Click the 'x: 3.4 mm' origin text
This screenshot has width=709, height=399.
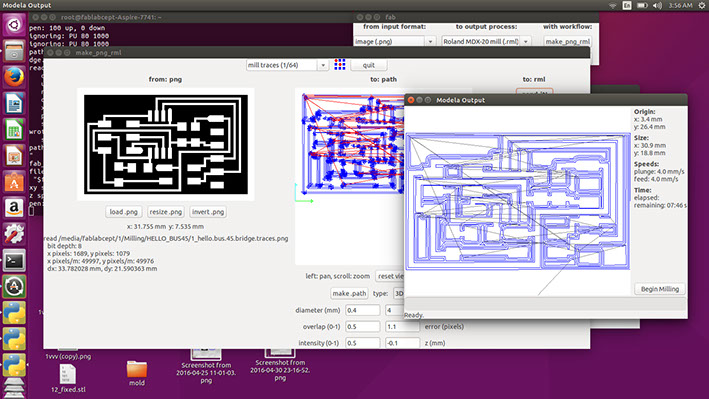click(x=648, y=119)
